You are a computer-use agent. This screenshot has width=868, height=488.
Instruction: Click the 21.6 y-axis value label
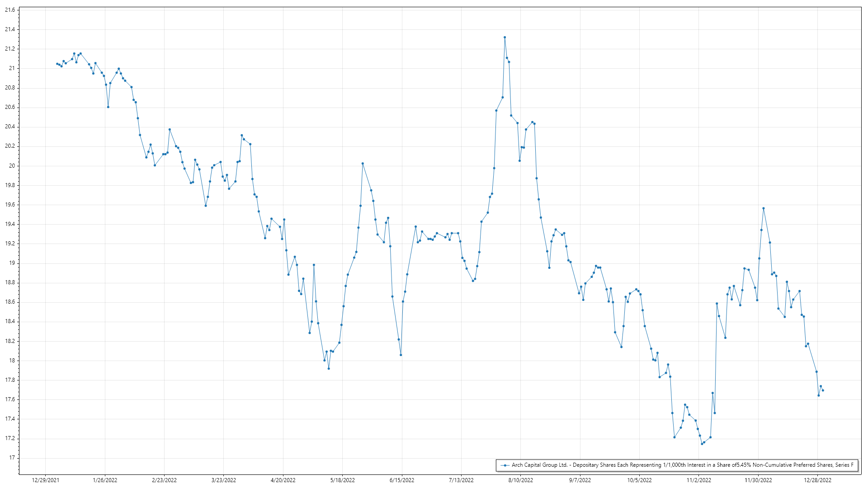10,10
